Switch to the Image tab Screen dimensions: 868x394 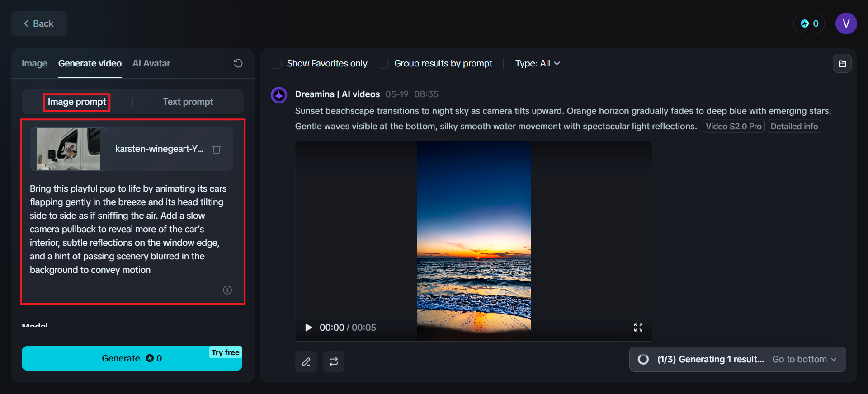pos(34,63)
